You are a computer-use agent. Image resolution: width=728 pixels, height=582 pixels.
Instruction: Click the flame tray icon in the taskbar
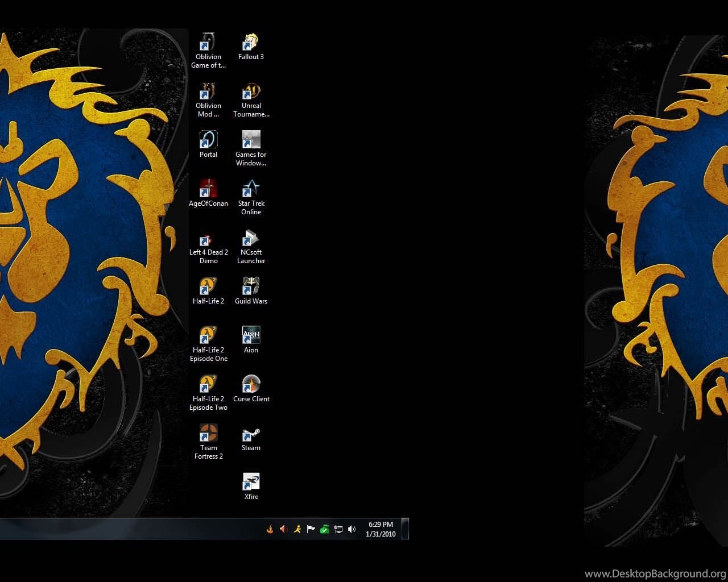(270, 529)
